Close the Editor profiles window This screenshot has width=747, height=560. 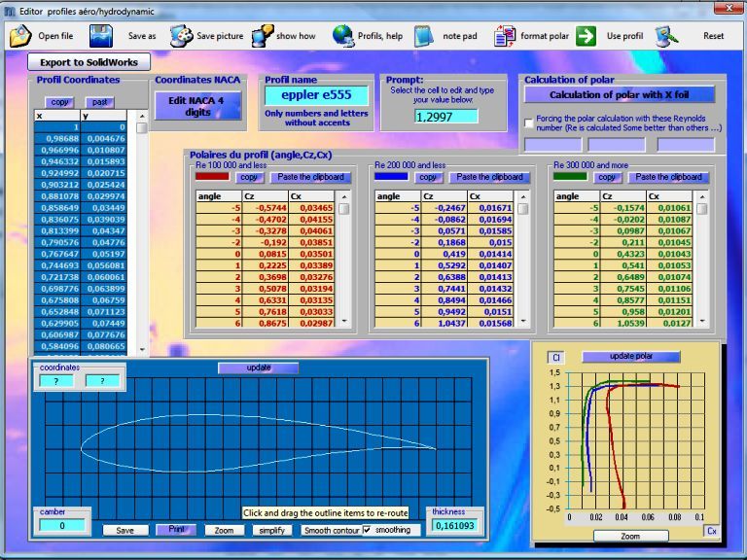tap(729, 8)
